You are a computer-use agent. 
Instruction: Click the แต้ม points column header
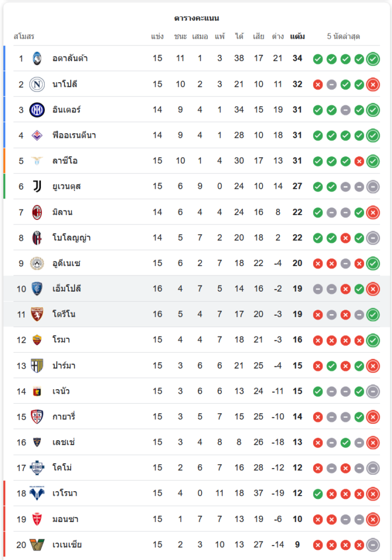(x=297, y=36)
